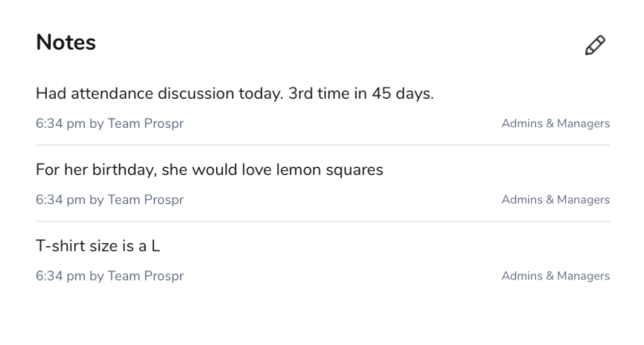Click the word "Had" starting the first note

click(x=51, y=94)
